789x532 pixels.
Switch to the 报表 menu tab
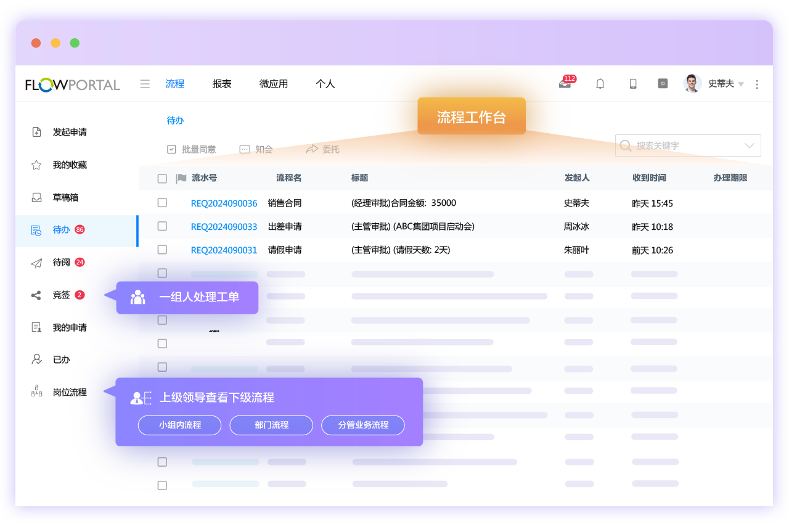coord(221,83)
